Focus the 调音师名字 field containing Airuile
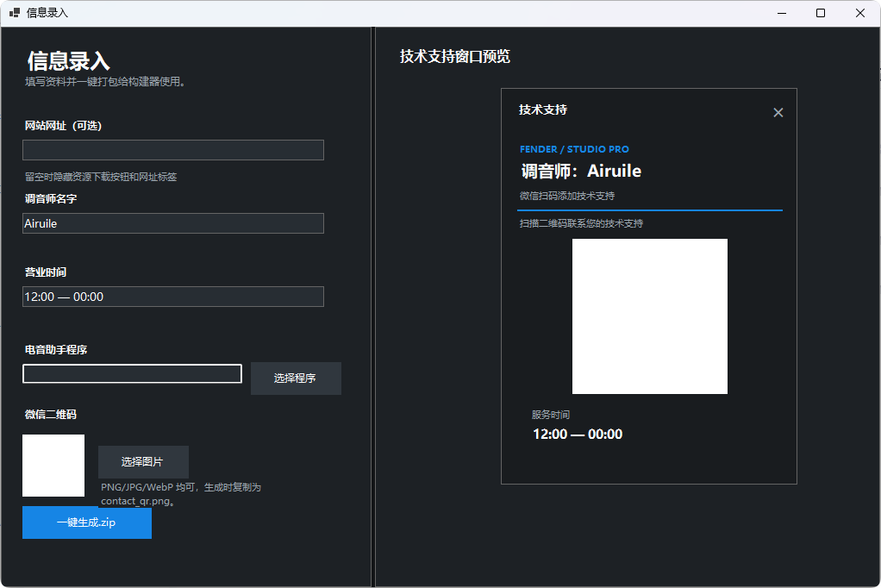Screen dimensions: 881x588 (173, 223)
